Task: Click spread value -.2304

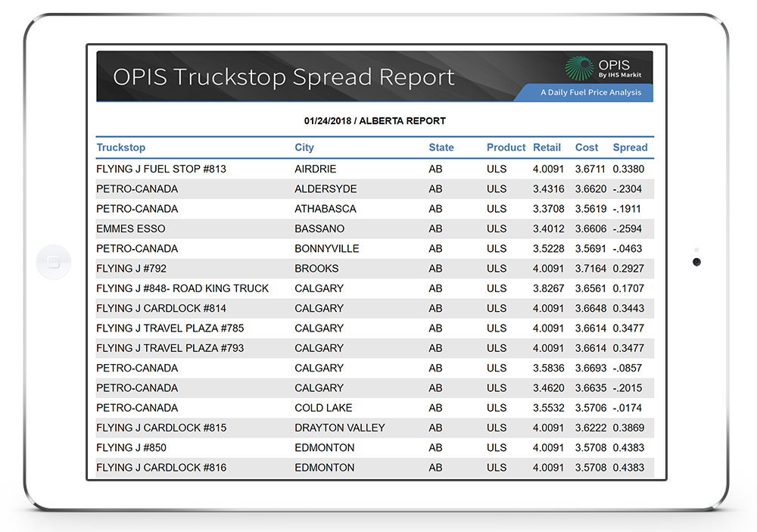Action: tap(627, 188)
